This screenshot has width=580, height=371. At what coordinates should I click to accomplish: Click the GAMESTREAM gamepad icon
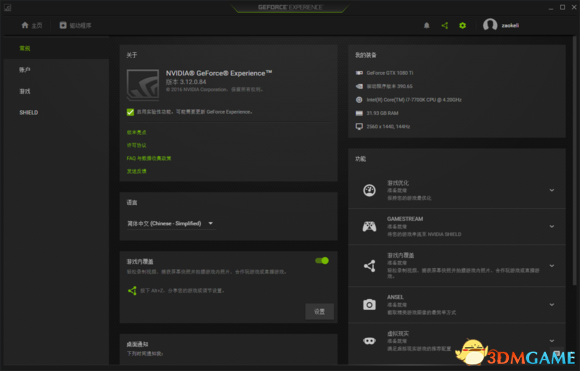tap(369, 226)
